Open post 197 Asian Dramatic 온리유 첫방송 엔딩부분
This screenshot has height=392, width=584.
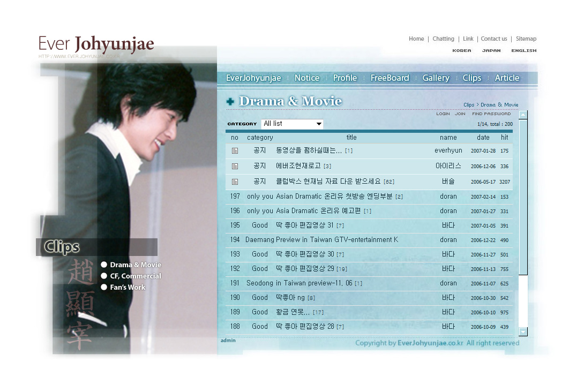point(334,196)
